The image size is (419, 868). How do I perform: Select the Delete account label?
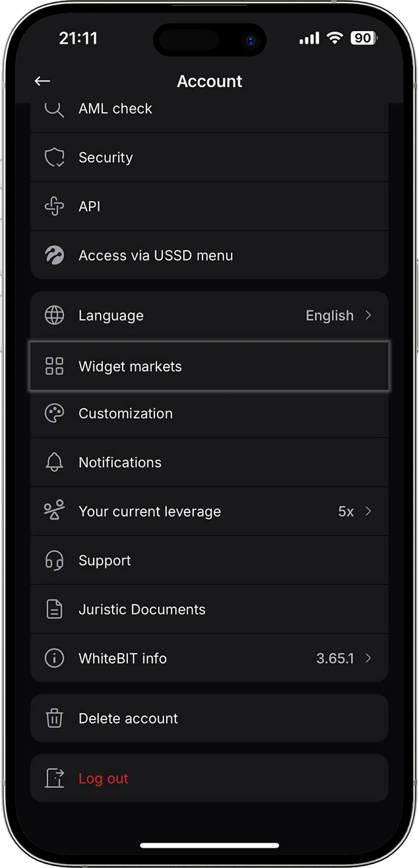coord(128,718)
